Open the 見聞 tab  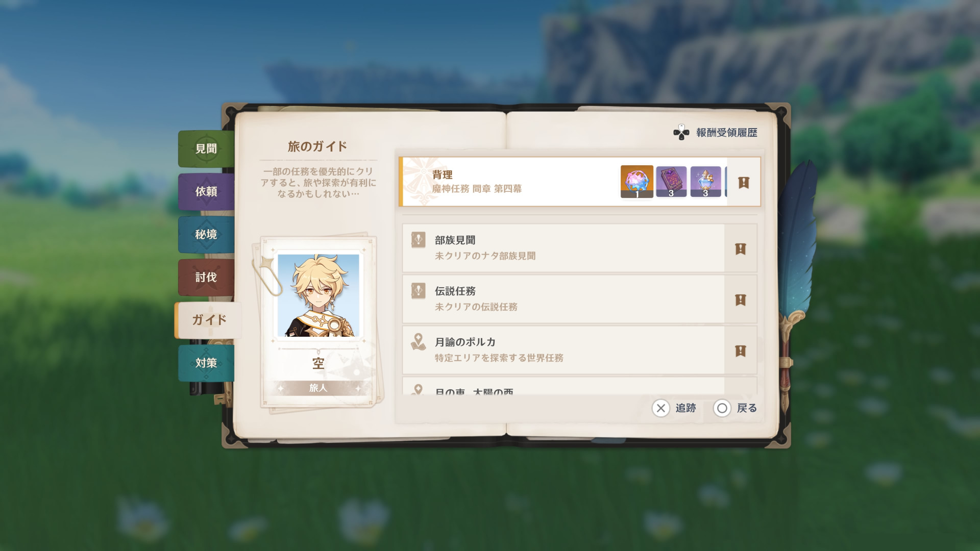tap(206, 148)
